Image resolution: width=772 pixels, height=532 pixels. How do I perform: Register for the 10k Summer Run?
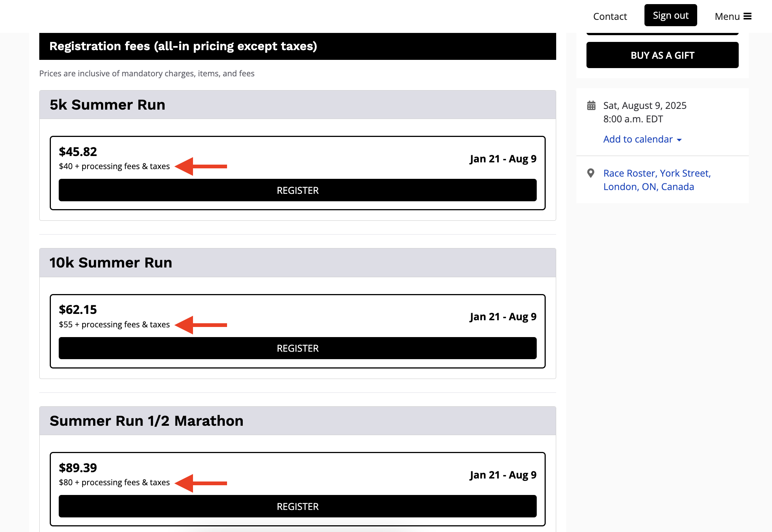coord(297,348)
